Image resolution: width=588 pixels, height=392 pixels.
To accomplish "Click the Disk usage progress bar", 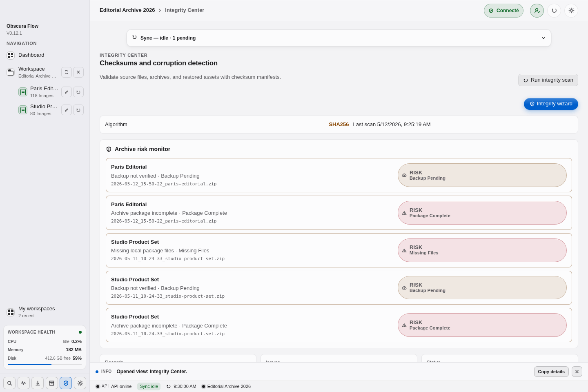I will pyautogui.click(x=45, y=364).
